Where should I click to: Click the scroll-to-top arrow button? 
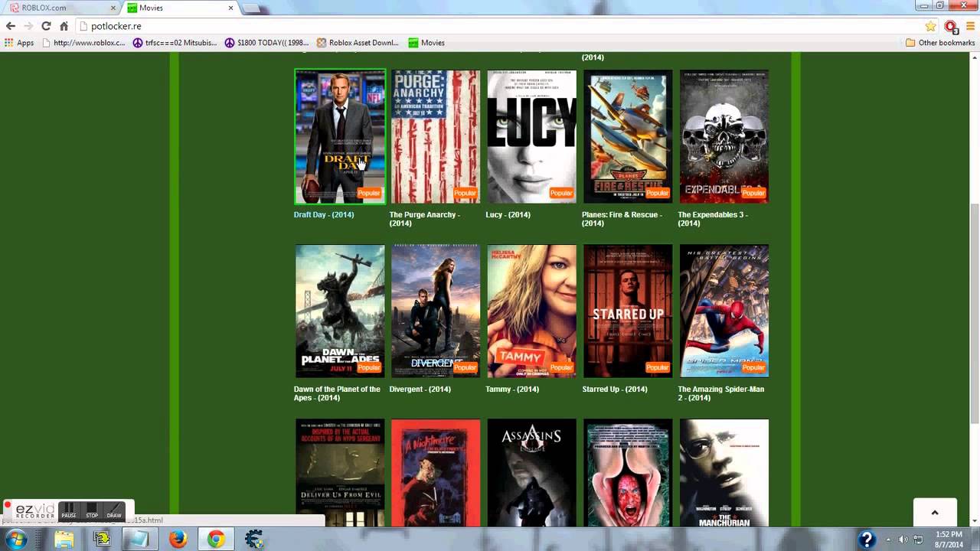click(935, 513)
